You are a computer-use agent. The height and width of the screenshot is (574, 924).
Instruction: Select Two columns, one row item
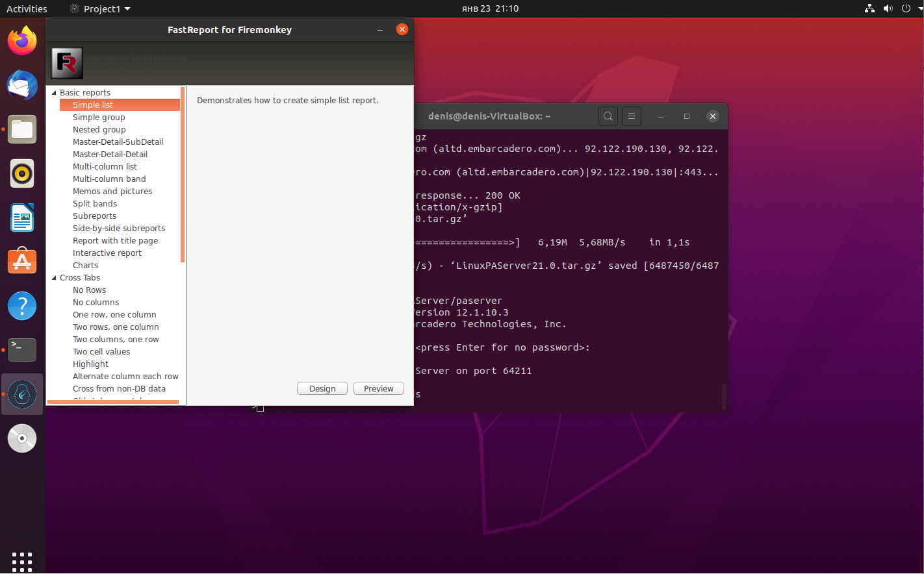[x=116, y=340]
